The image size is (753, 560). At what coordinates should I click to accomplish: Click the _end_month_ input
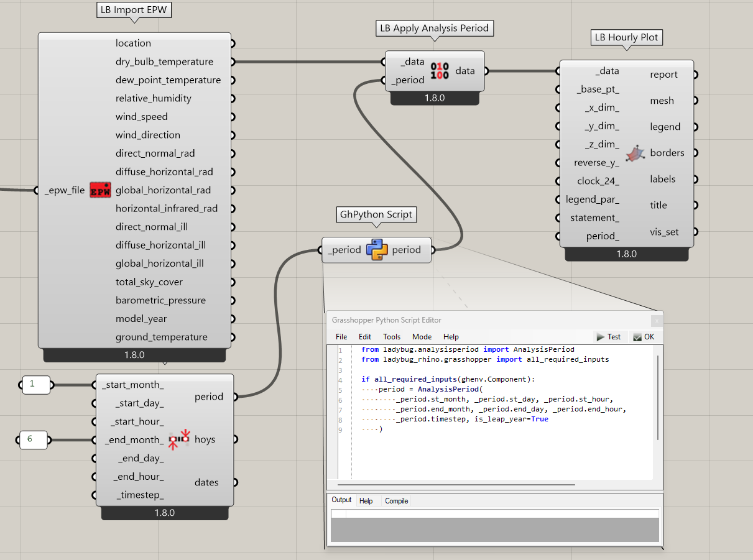click(x=134, y=440)
